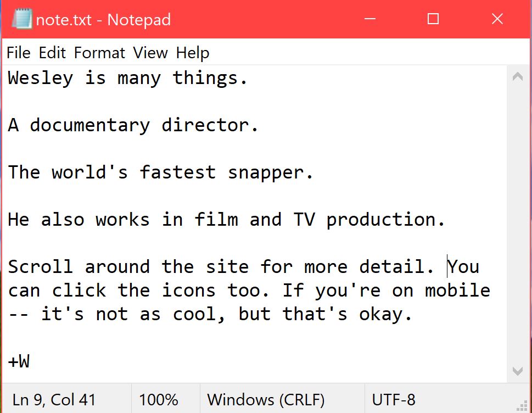Place cursor on the '+W' signature line
Screen dimensions: 532x413
[19, 361]
